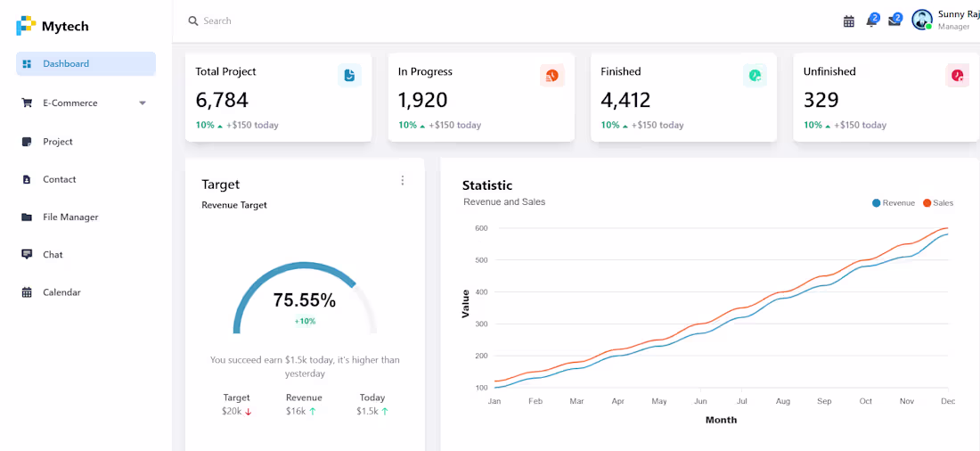Click the Finished green icon
980x451 pixels.
755,76
